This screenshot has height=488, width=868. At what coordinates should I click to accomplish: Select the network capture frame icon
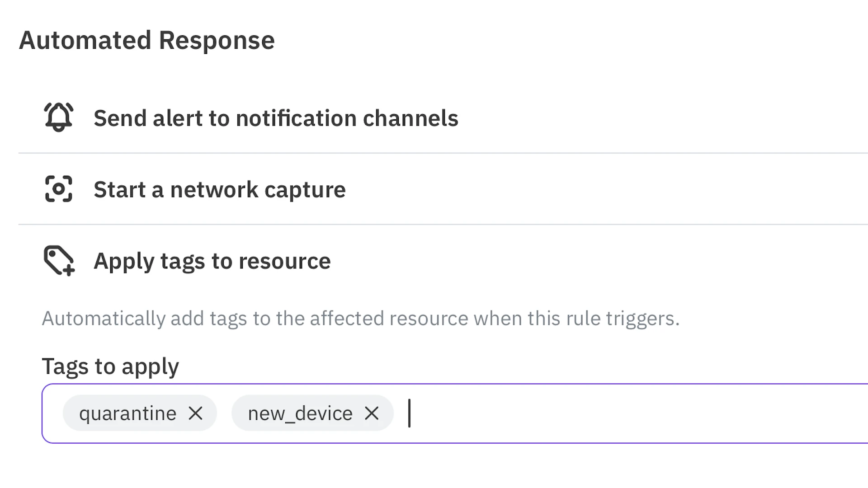tap(58, 189)
